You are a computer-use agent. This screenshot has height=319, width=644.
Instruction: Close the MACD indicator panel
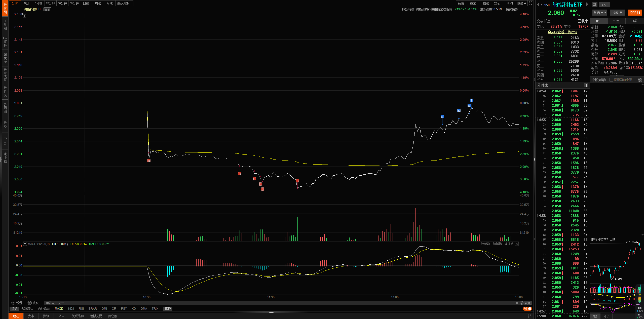click(517, 244)
